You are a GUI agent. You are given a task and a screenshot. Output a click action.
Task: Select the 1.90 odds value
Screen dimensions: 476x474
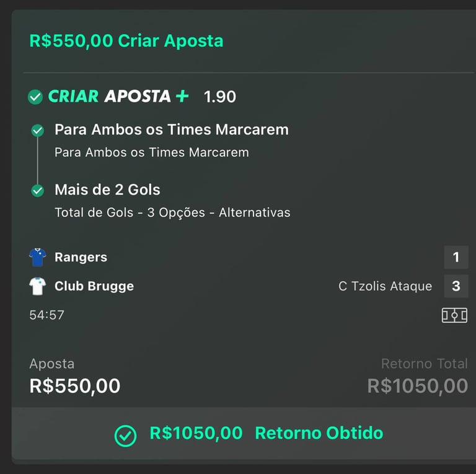(220, 97)
